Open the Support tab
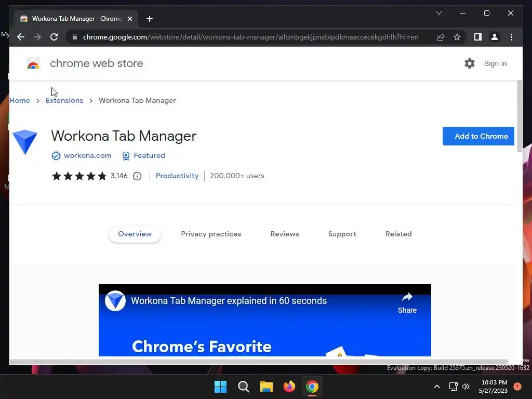 (x=342, y=234)
